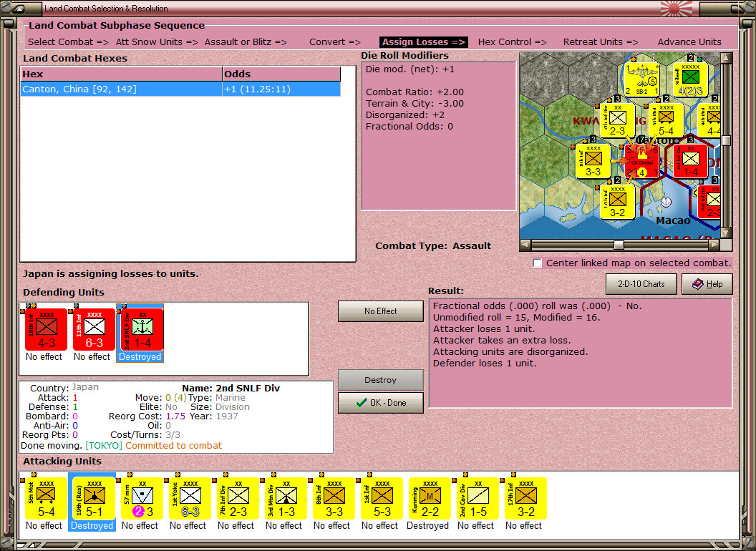Click the Combat Ratio: +2.00 line
Viewport: 756px width, 551px height.
click(415, 92)
